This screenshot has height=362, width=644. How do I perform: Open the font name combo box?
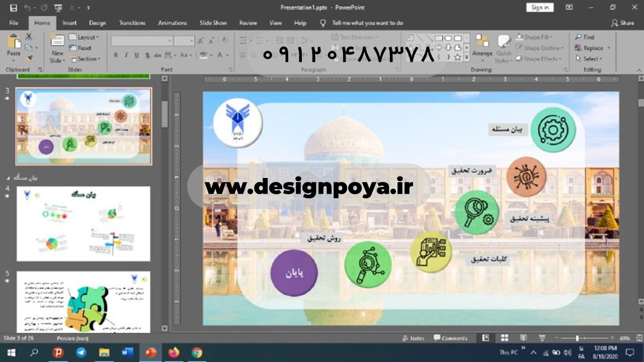(x=142, y=41)
